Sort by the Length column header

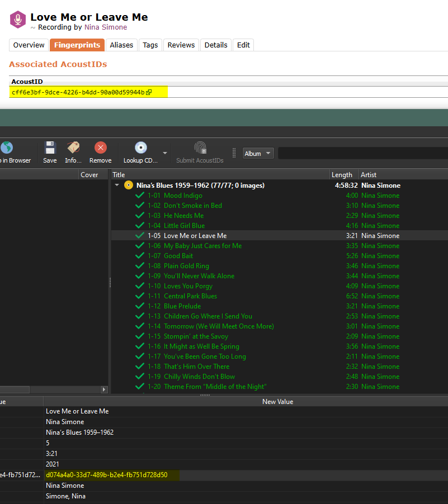[342, 175]
